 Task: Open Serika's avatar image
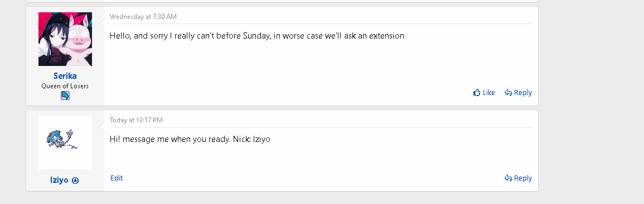click(65, 39)
